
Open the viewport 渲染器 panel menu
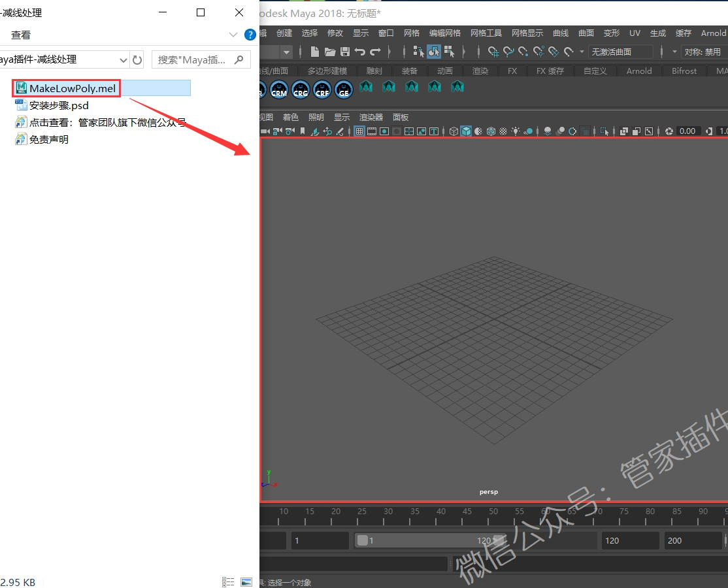tap(371, 118)
